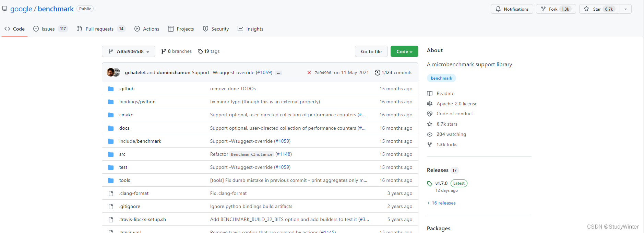
Task: Click the failed status X icon
Action: tap(309, 73)
